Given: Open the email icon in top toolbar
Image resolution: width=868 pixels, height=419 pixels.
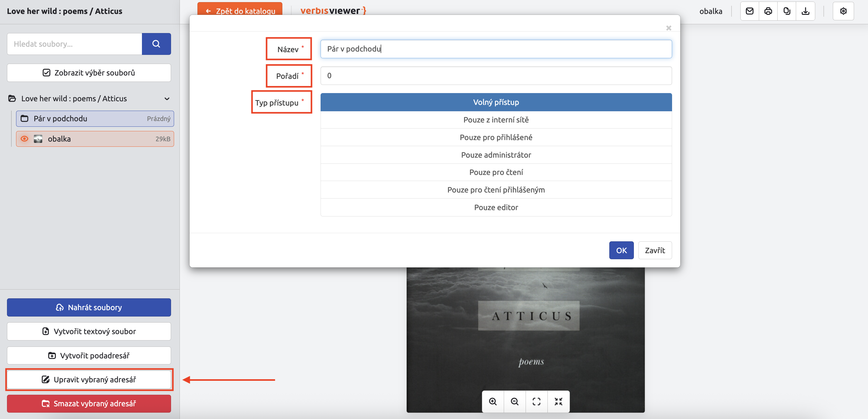Looking at the screenshot, I should click(749, 11).
